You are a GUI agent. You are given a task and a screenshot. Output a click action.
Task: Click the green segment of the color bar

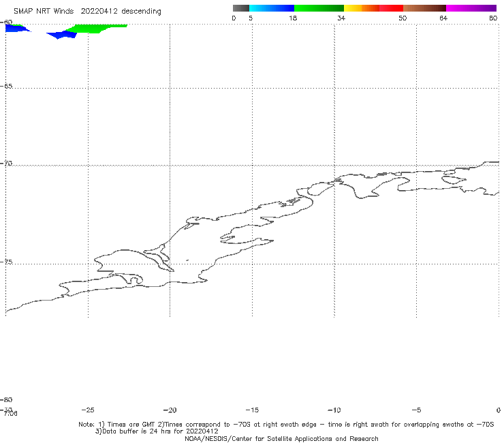pyautogui.click(x=319, y=8)
